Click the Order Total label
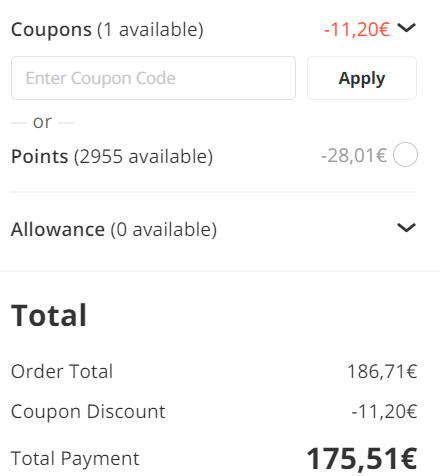440x476 pixels. pyautogui.click(x=62, y=371)
